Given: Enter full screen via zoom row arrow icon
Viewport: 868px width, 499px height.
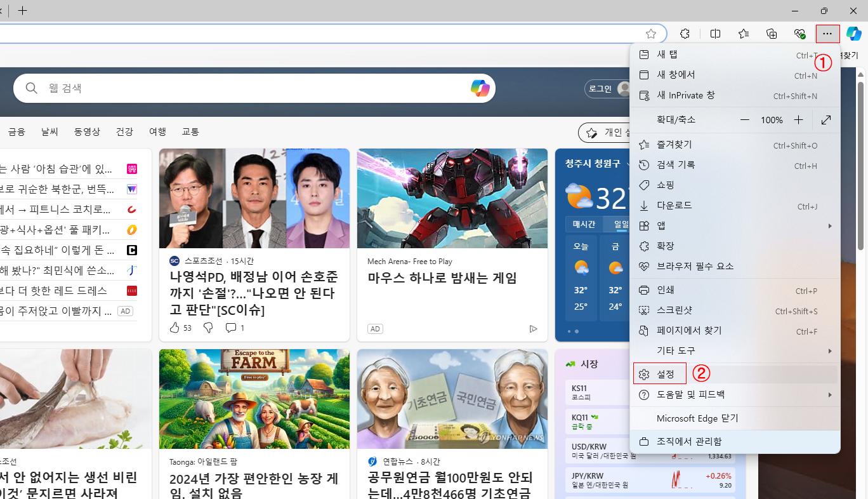Looking at the screenshot, I should (x=826, y=120).
